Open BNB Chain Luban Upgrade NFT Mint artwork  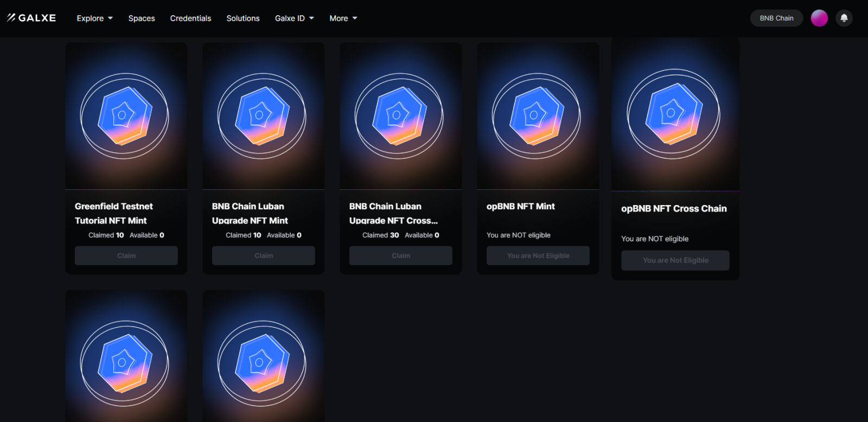click(x=264, y=116)
